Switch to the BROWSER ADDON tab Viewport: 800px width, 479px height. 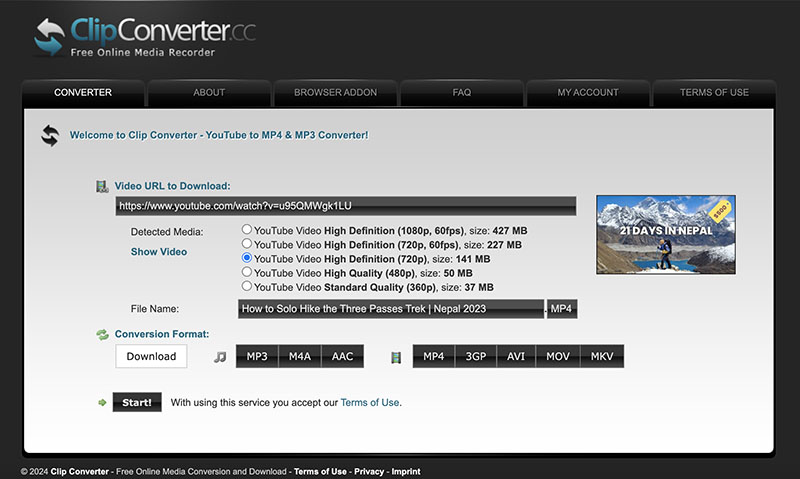pos(335,93)
